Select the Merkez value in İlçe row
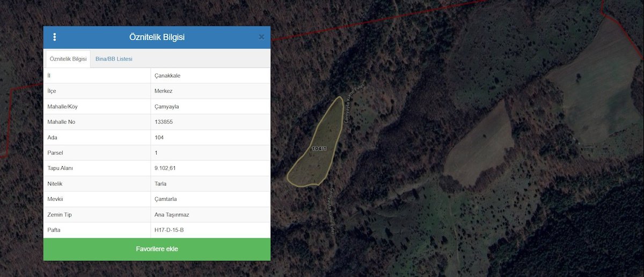This screenshot has height=277, width=644. click(163, 91)
